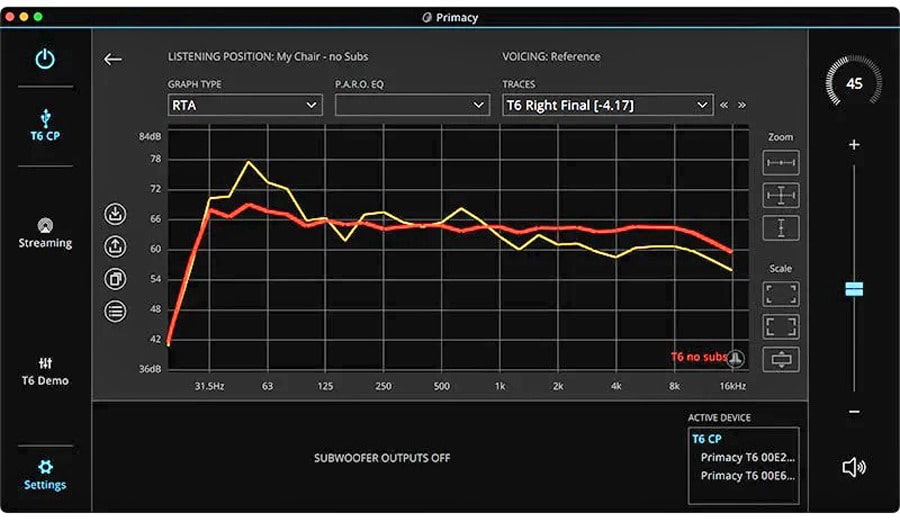
Task: Click the blue volume slider handle
Action: coord(854,289)
